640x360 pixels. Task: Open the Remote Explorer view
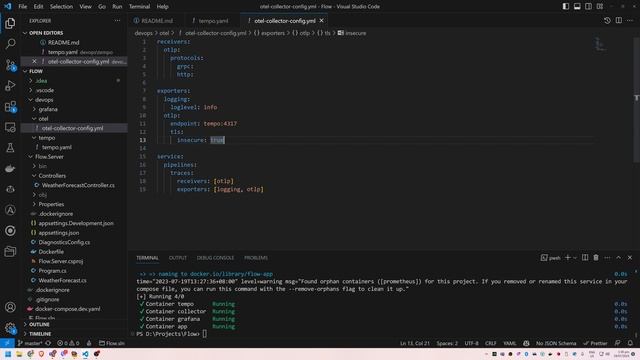click(x=10, y=127)
